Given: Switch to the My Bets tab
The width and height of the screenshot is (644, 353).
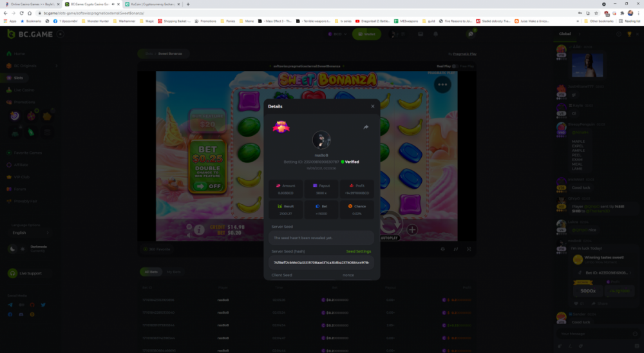Looking at the screenshot, I should click(174, 272).
